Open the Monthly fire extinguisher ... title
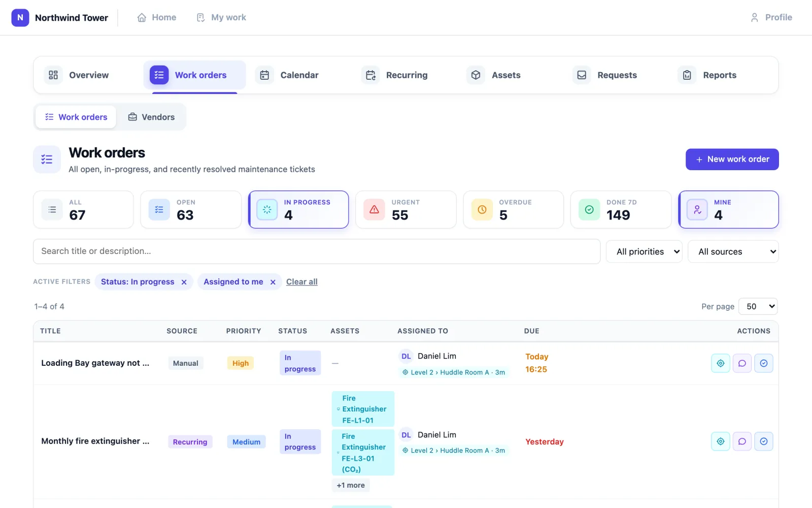Viewport: 812px width, 508px height. tap(95, 441)
